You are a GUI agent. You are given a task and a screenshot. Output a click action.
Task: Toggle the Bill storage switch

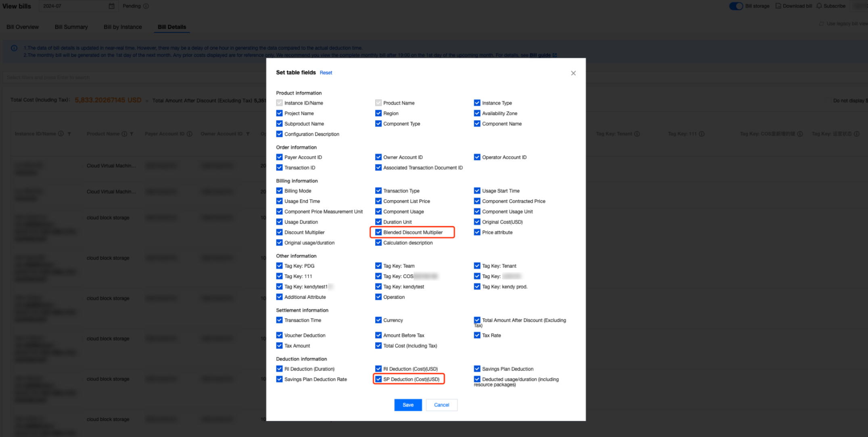pyautogui.click(x=736, y=6)
